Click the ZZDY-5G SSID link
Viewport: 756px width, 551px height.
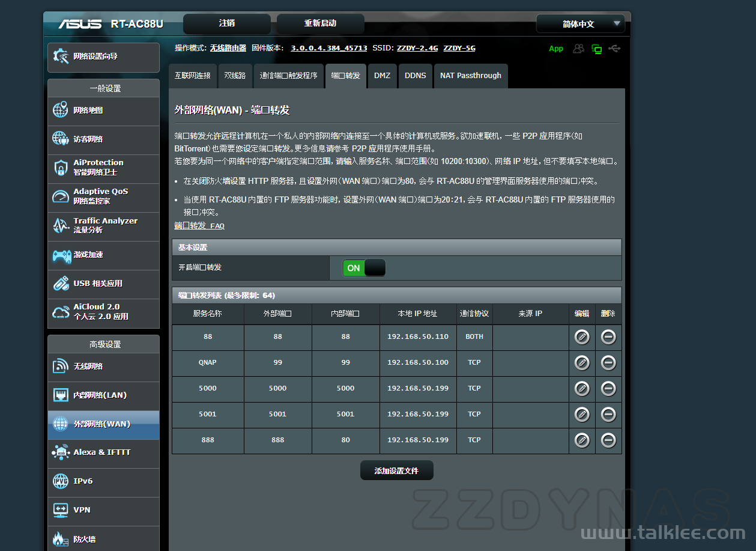(x=459, y=48)
